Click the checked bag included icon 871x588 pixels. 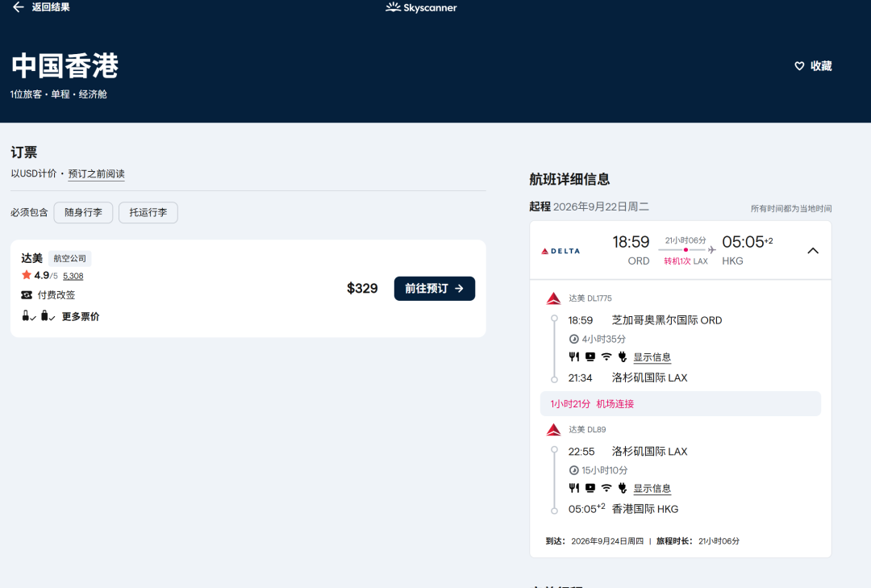coord(48,316)
